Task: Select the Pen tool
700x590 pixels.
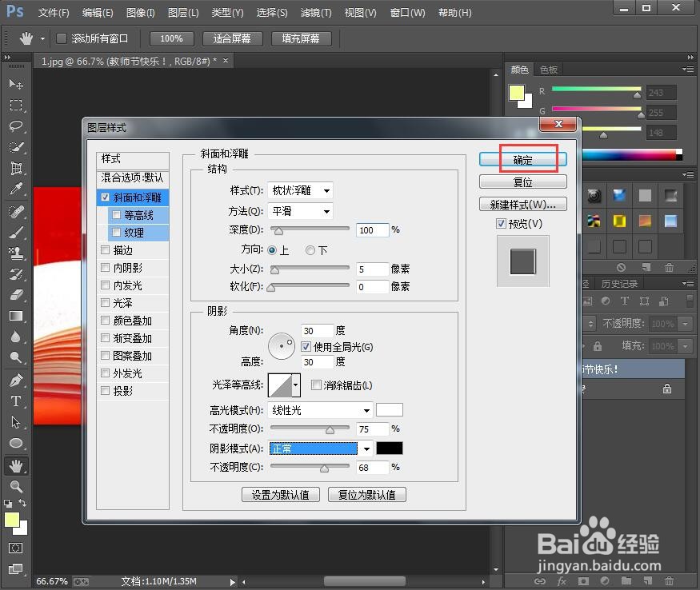Action: (16, 381)
